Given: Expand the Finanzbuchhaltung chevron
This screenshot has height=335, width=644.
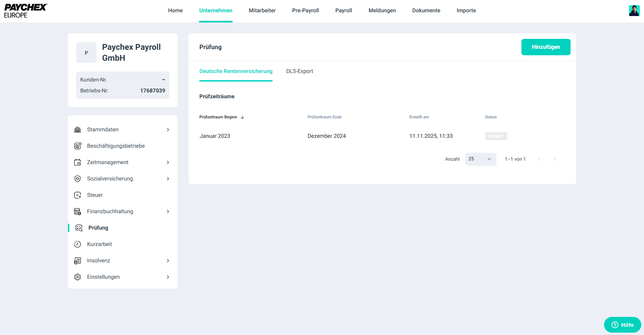Looking at the screenshot, I should (x=168, y=212).
